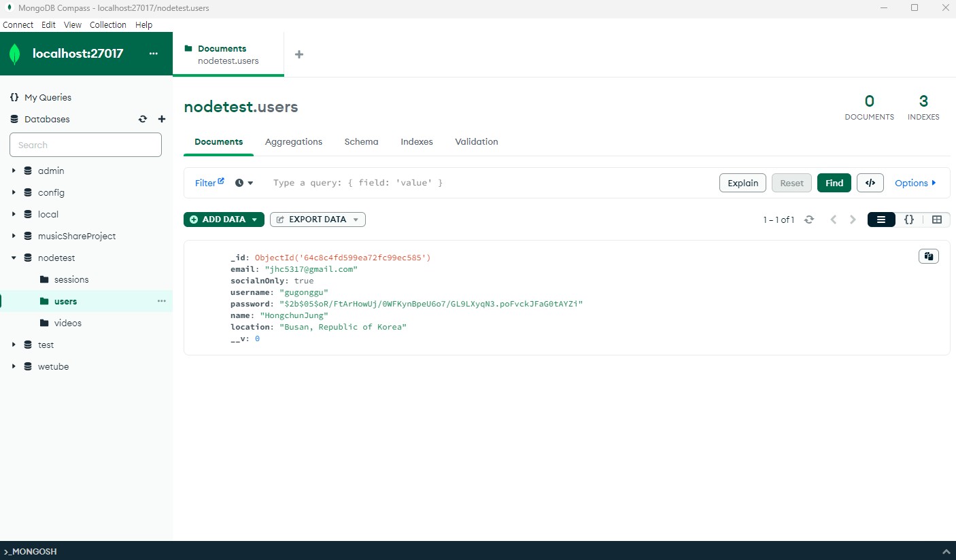Switch to the Indexes tab
The width and height of the screenshot is (956, 560).
pos(417,141)
